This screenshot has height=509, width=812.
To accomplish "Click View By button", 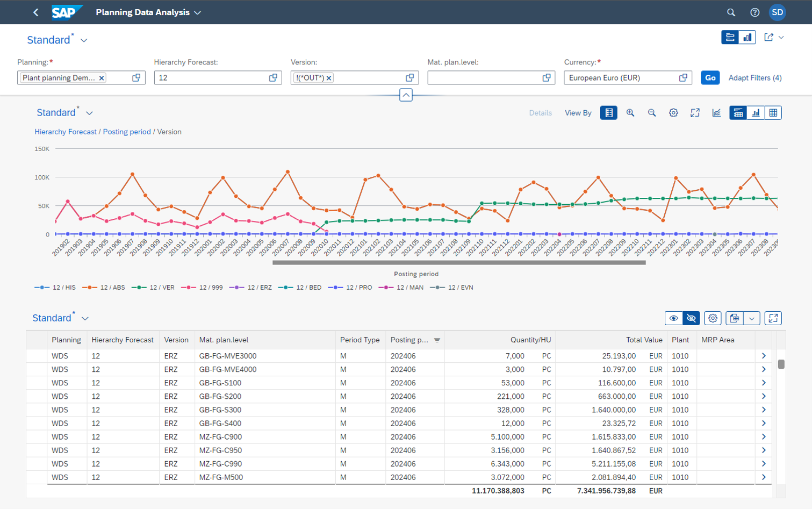I will (x=578, y=113).
